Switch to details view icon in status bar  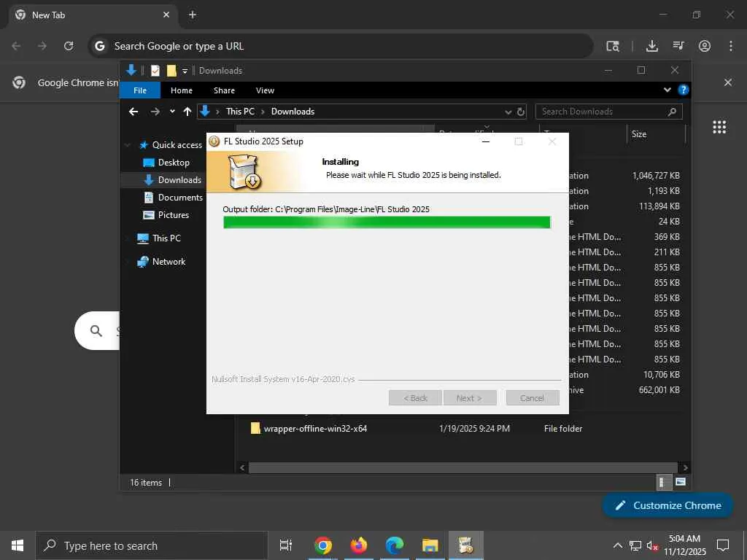click(x=662, y=482)
